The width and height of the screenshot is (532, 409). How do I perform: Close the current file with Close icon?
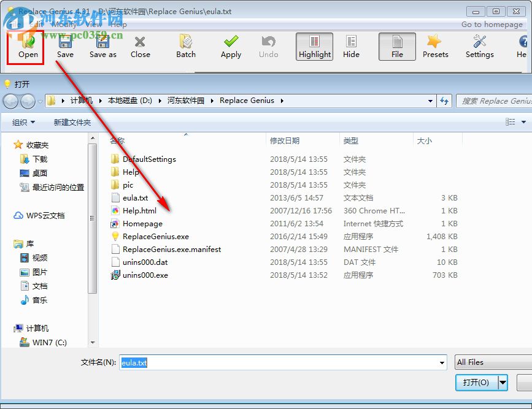140,47
